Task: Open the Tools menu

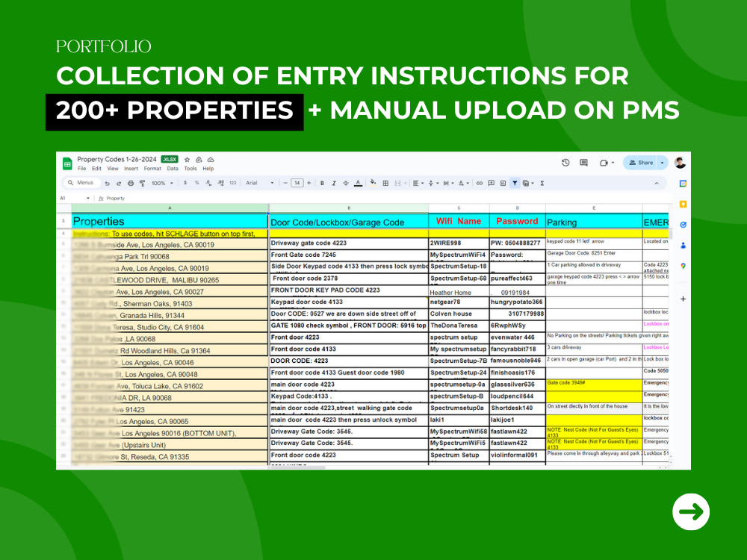Action: (x=190, y=169)
